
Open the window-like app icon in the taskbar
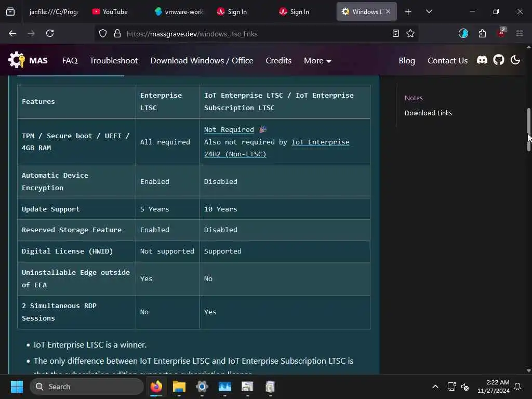coord(247,387)
